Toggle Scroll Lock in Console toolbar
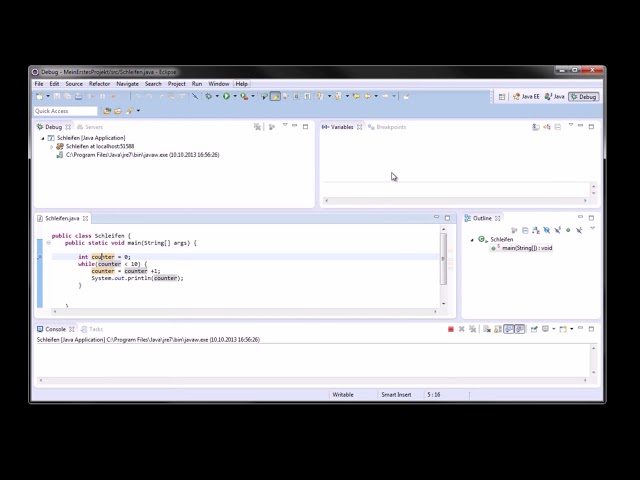The width and height of the screenshot is (640, 480). point(498,329)
